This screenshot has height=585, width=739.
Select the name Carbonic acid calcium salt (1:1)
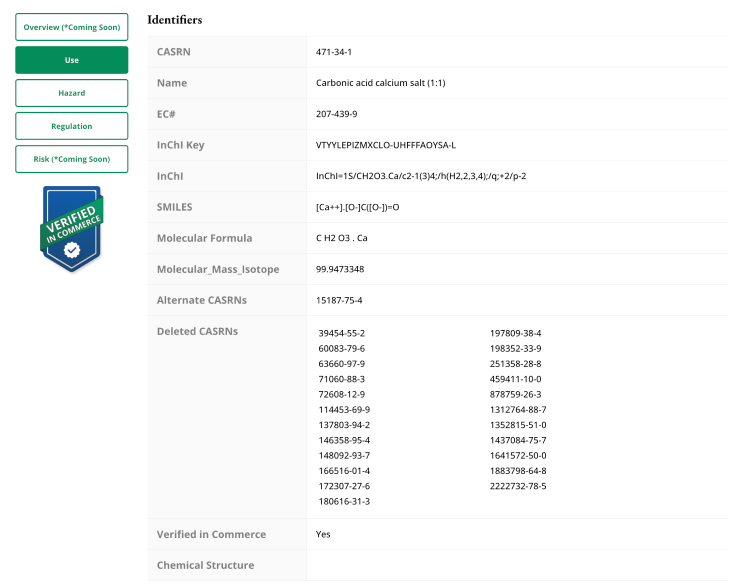[380, 83]
